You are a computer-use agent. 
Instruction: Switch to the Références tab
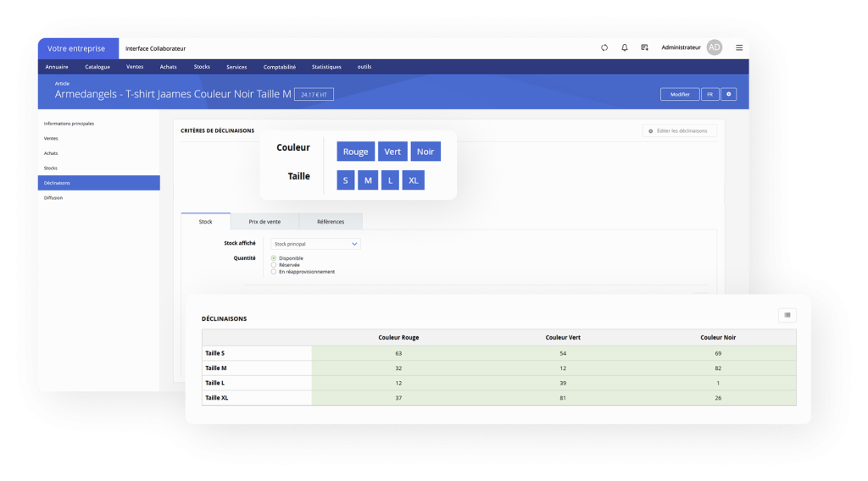click(331, 222)
